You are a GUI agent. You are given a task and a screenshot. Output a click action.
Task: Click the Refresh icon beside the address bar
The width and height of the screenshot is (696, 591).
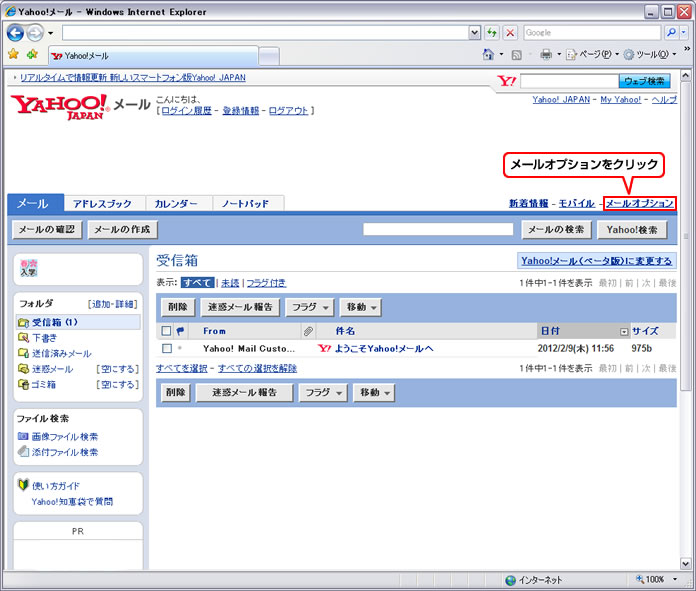point(492,32)
